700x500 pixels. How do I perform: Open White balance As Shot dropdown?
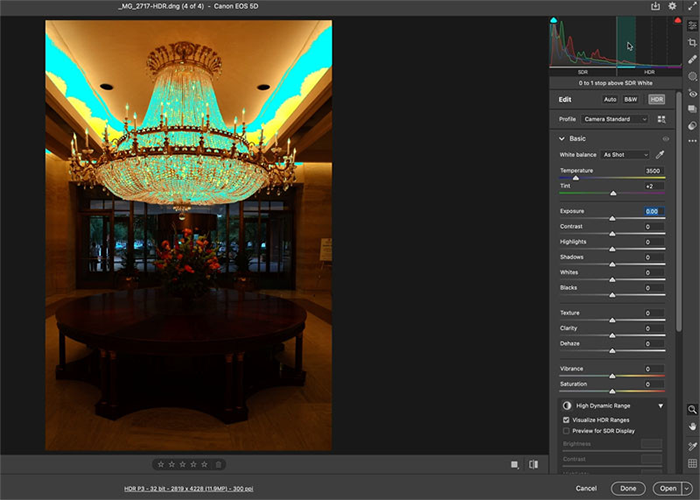625,155
